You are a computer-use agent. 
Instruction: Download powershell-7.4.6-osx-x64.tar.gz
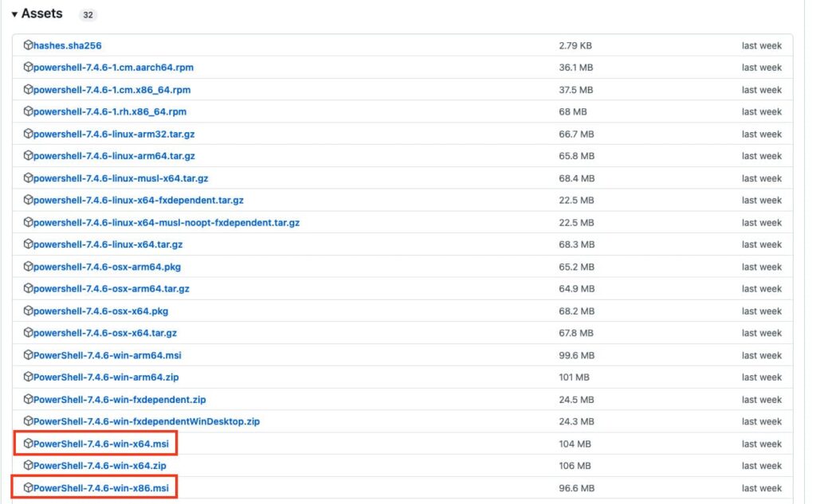[x=105, y=333]
